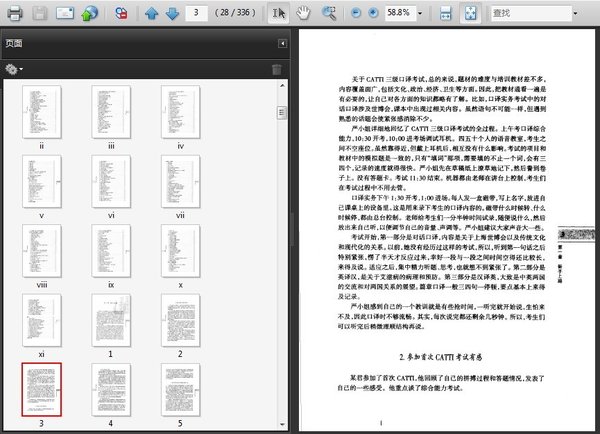Delete selected page with trash icon
The height and width of the screenshot is (434, 600).
(x=277, y=69)
